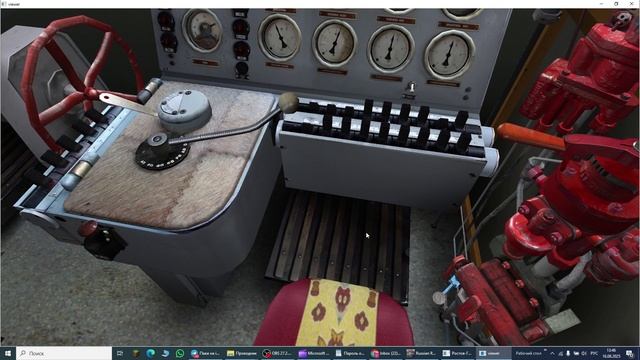Switch to the OBS 27.2 taskbar window

pyautogui.click(x=278, y=353)
